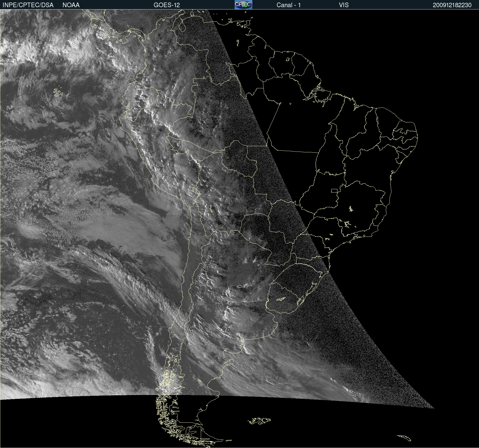Click the NOAA text in the header
Viewport: 479px width, 448px height.
[x=71, y=5]
